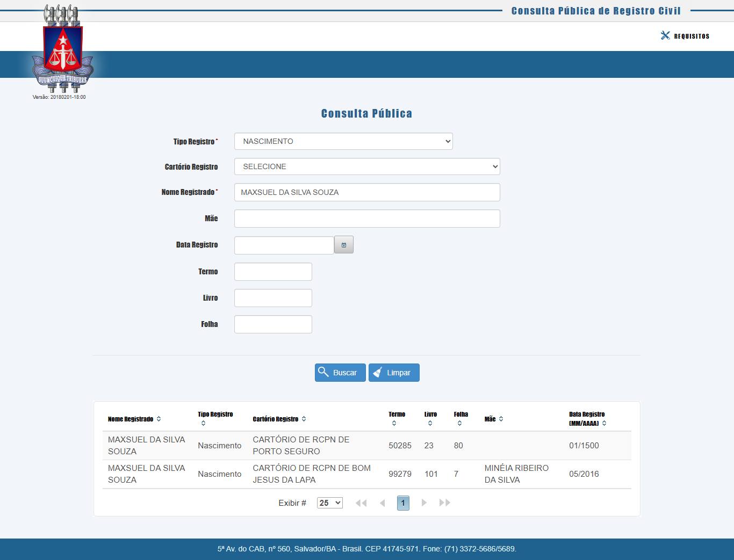Image resolution: width=734 pixels, height=560 pixels.
Task: Focus the Livro input field
Action: click(x=273, y=298)
